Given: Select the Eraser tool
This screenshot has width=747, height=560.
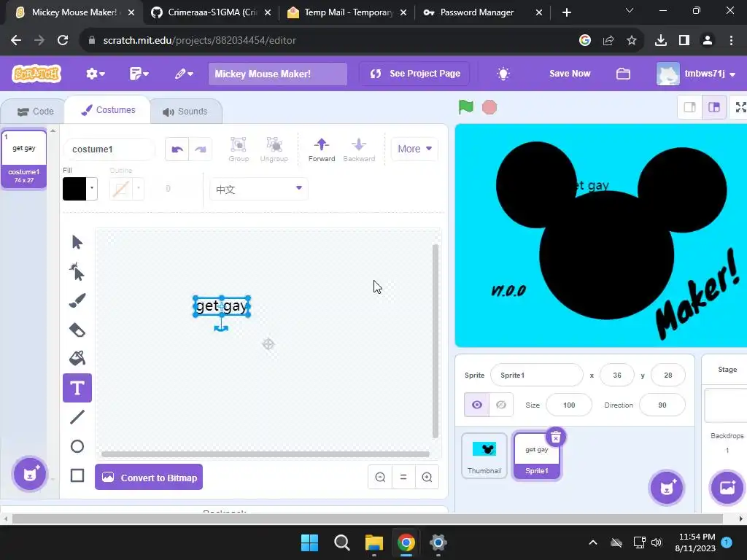Looking at the screenshot, I should [x=77, y=330].
